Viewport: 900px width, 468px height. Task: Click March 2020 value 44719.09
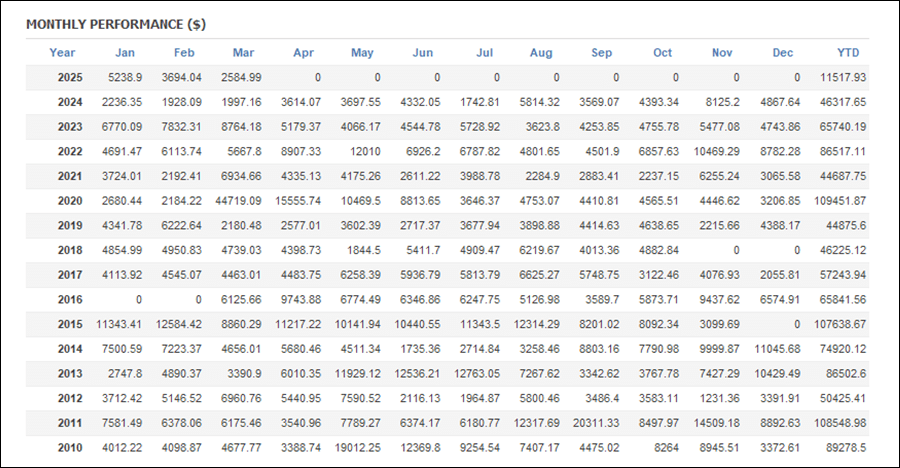(238, 201)
